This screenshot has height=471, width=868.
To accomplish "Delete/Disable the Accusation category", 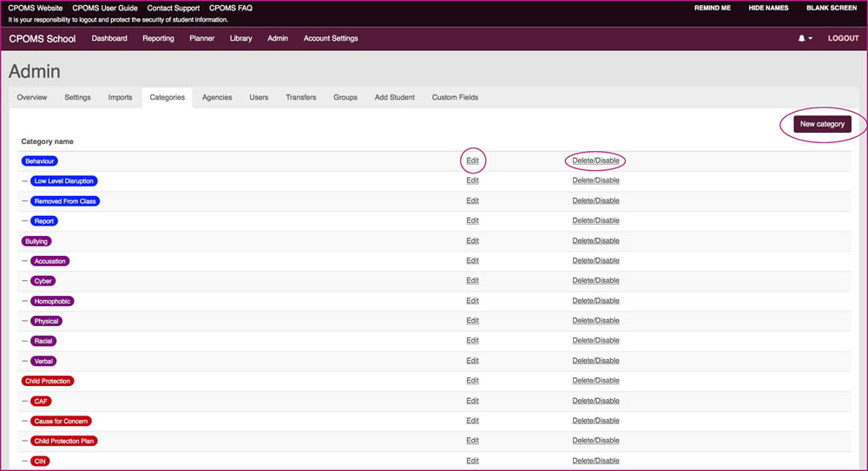I will [595, 261].
